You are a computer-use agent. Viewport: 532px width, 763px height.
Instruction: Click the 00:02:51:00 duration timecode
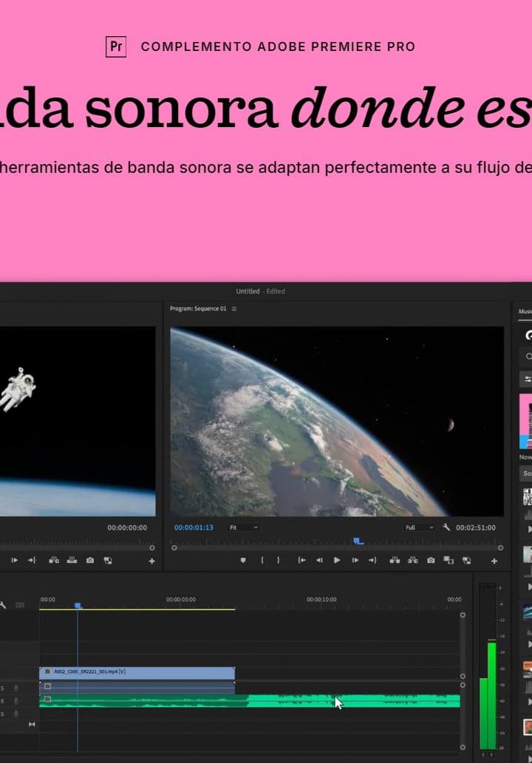tap(476, 527)
